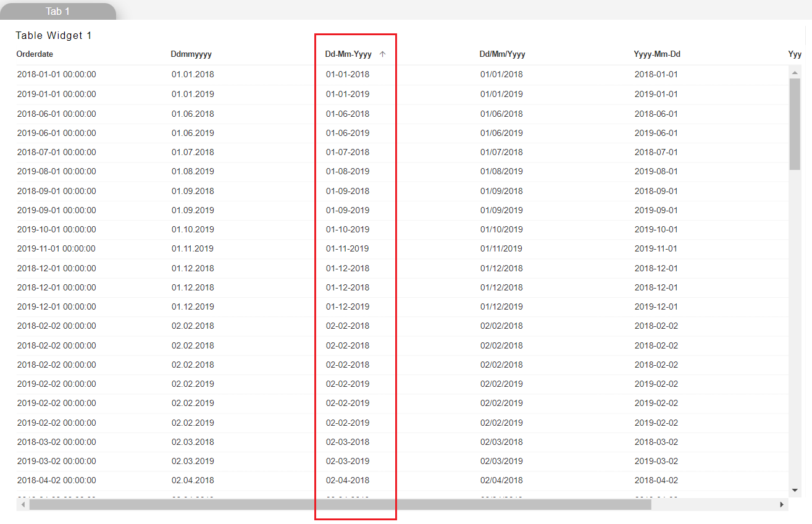Click cell 01.10.2019
This screenshot has height=524, width=812.
point(193,230)
